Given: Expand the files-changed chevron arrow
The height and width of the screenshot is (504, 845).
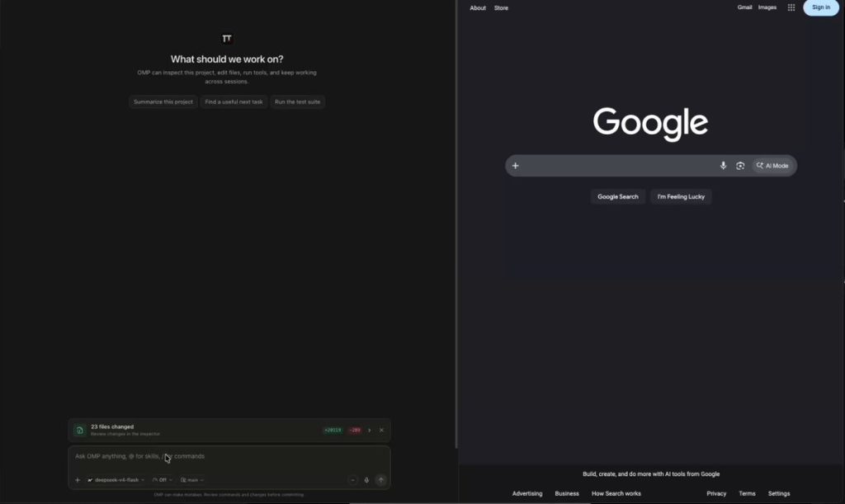Looking at the screenshot, I should click(x=369, y=431).
